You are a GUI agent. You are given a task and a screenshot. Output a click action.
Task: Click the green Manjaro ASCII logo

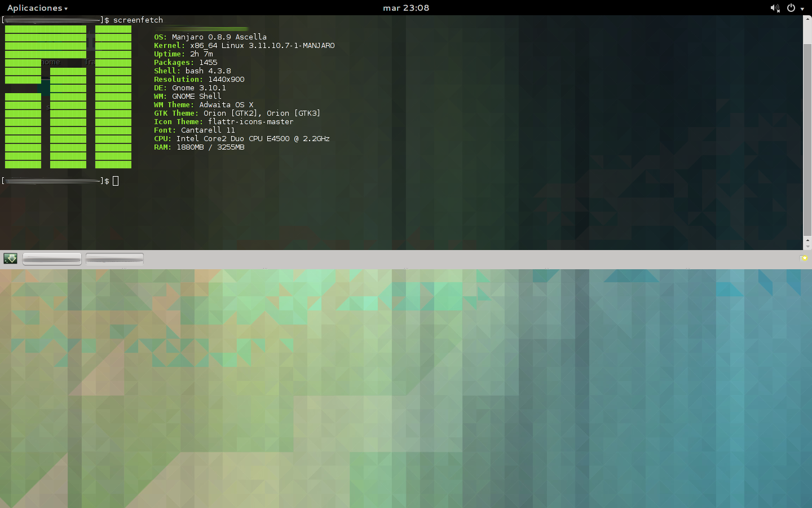pyautogui.click(x=68, y=97)
